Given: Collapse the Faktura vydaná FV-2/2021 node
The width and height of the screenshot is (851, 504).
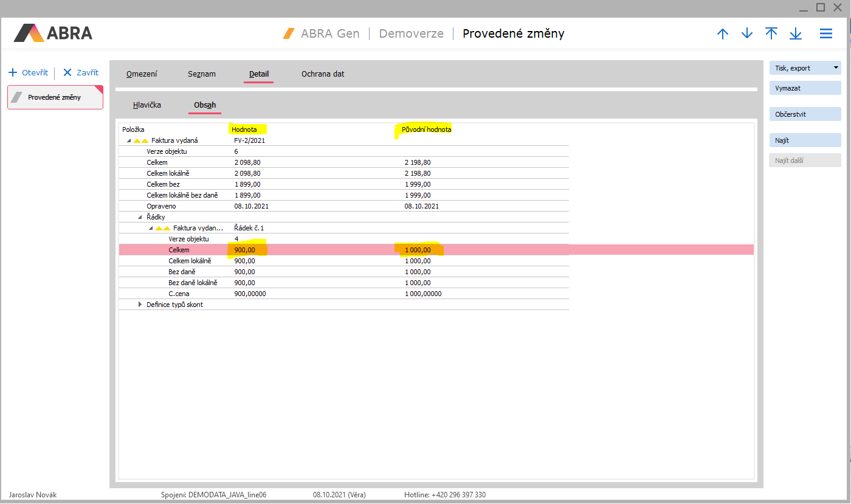Looking at the screenshot, I should coord(129,140).
